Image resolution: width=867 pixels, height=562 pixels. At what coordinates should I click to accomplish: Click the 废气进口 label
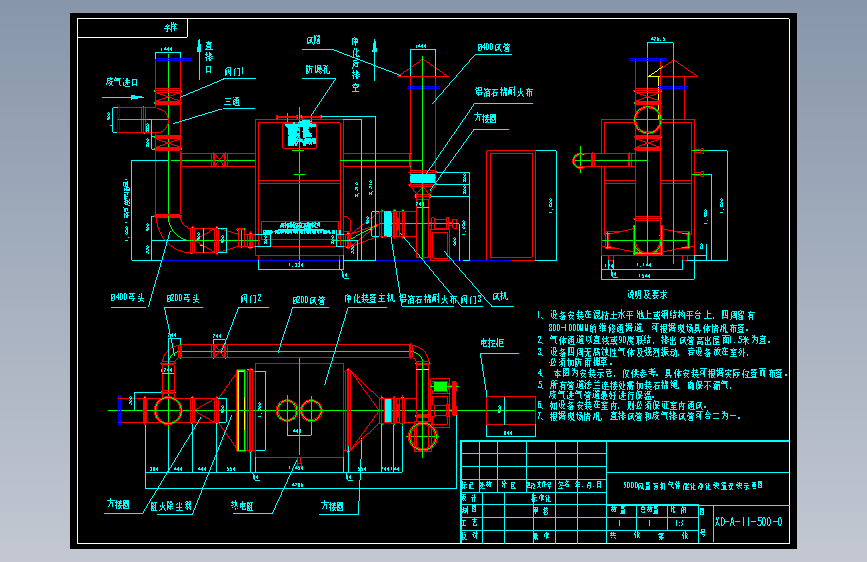(122, 82)
